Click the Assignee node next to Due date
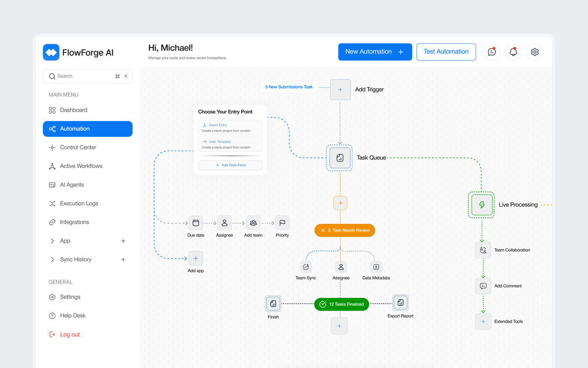The width and height of the screenshot is (588, 368). pyautogui.click(x=224, y=223)
